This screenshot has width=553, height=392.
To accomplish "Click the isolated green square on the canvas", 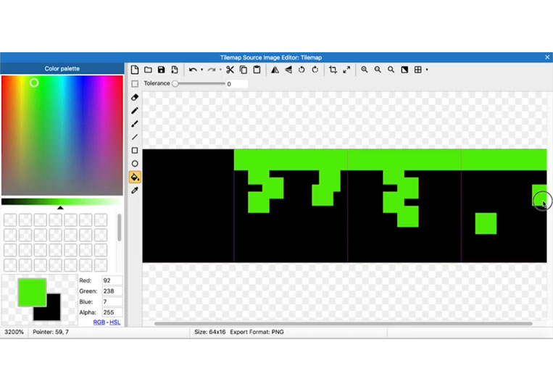I will click(x=486, y=223).
